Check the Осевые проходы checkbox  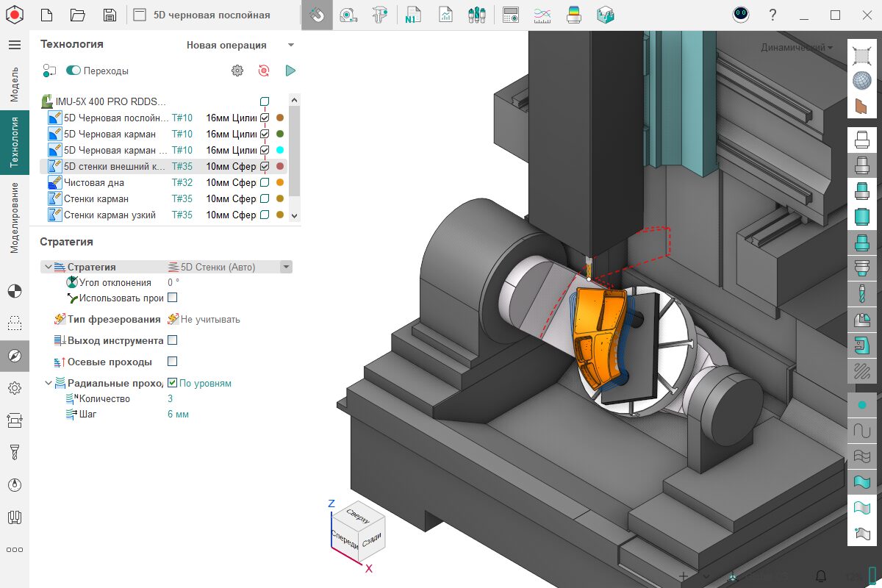(x=172, y=362)
